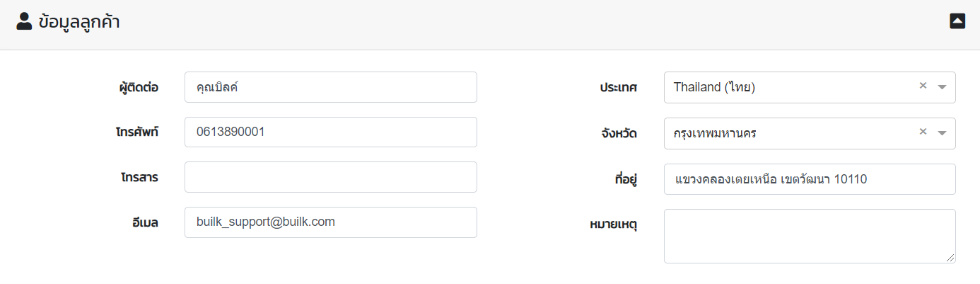The width and height of the screenshot is (980, 284).
Task: Click the โทรศัพท์ field with 0613890001
Action: coord(330,132)
